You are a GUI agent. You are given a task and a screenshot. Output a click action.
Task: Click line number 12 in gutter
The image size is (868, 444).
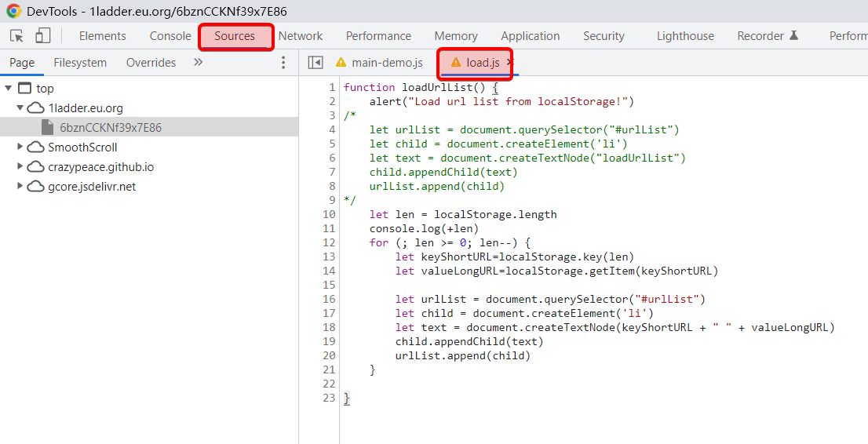click(329, 242)
